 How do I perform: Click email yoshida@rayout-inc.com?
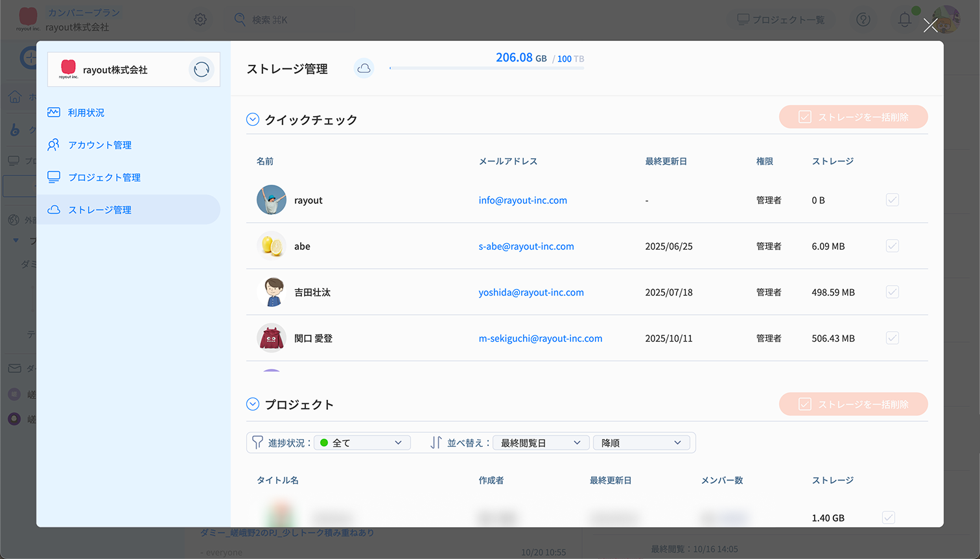[x=531, y=292]
